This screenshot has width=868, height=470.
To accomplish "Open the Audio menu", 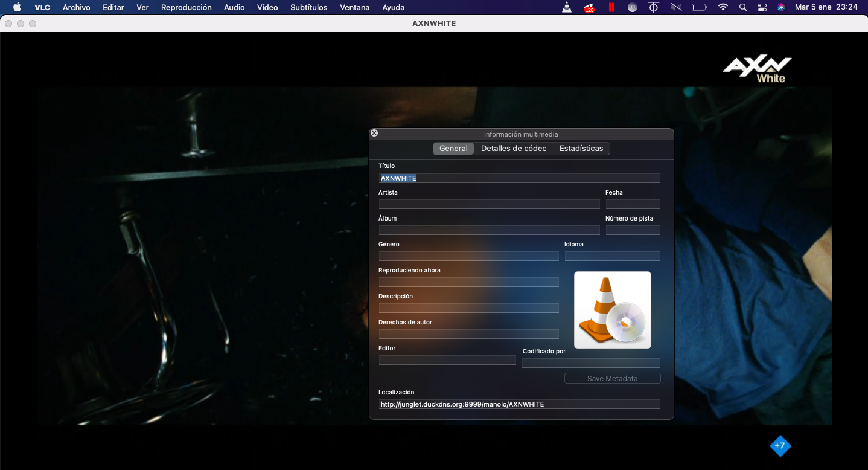I will [234, 8].
